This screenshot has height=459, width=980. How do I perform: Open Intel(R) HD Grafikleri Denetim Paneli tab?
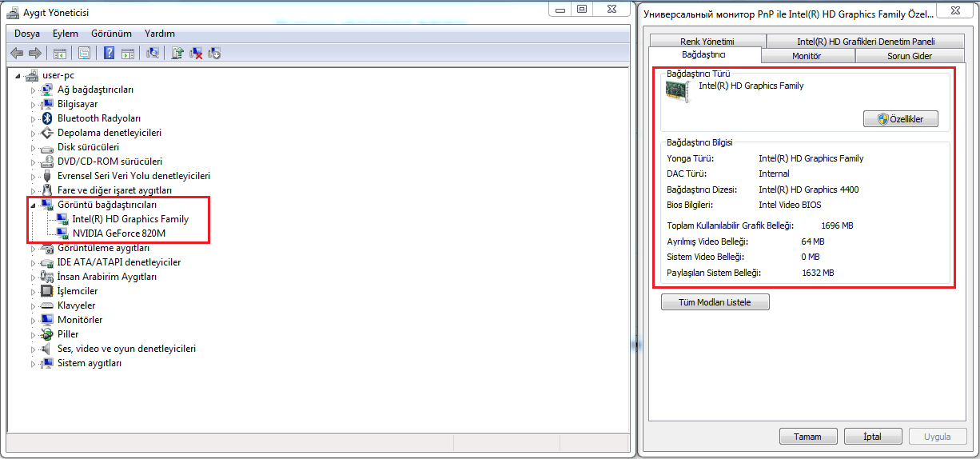(x=866, y=42)
